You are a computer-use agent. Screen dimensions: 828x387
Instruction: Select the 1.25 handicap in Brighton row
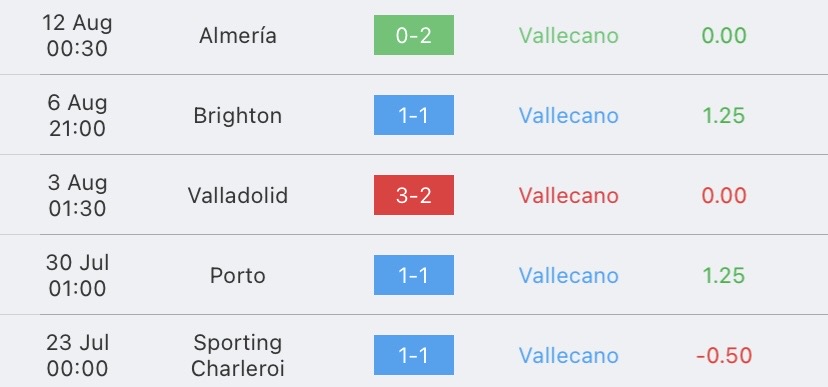pos(724,116)
